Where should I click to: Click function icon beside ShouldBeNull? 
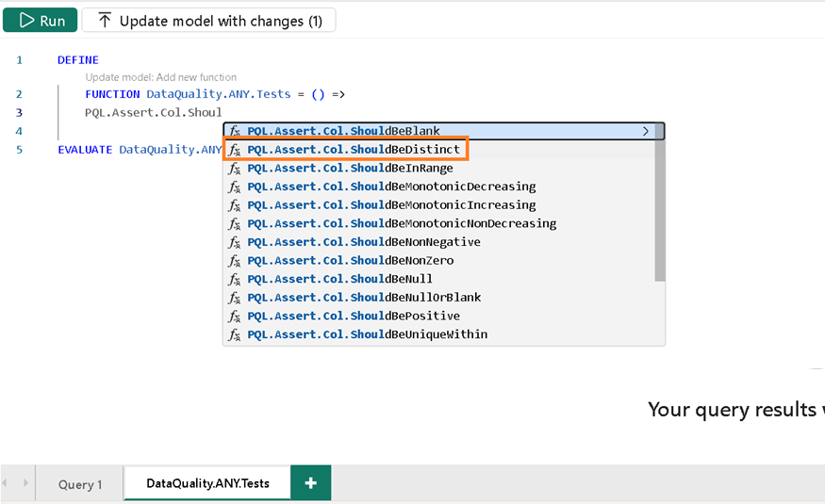(x=235, y=279)
